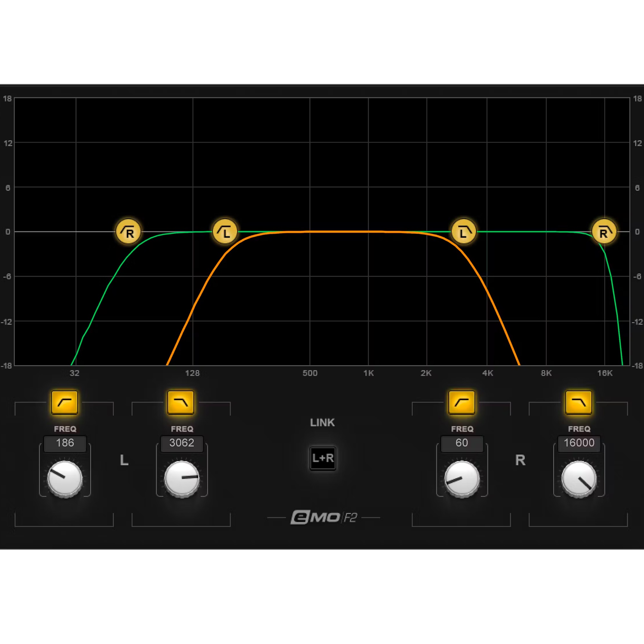
Task: Click the orange filter curve at 1K
Action: 368,232
